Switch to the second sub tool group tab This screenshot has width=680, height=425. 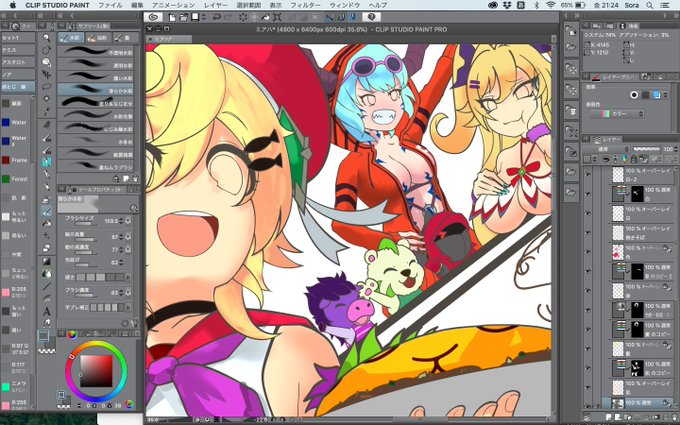[98, 38]
